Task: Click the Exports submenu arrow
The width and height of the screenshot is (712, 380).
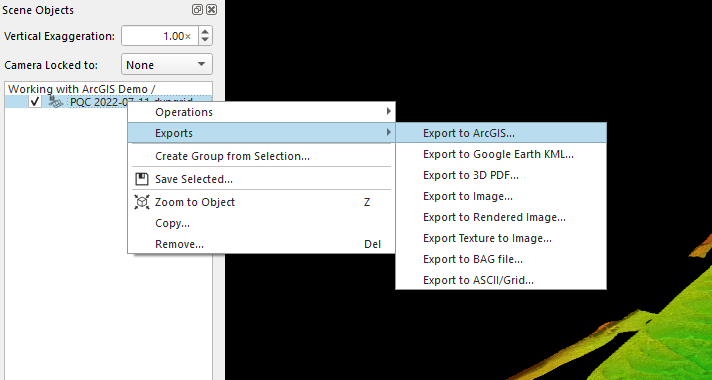Action: (388, 133)
